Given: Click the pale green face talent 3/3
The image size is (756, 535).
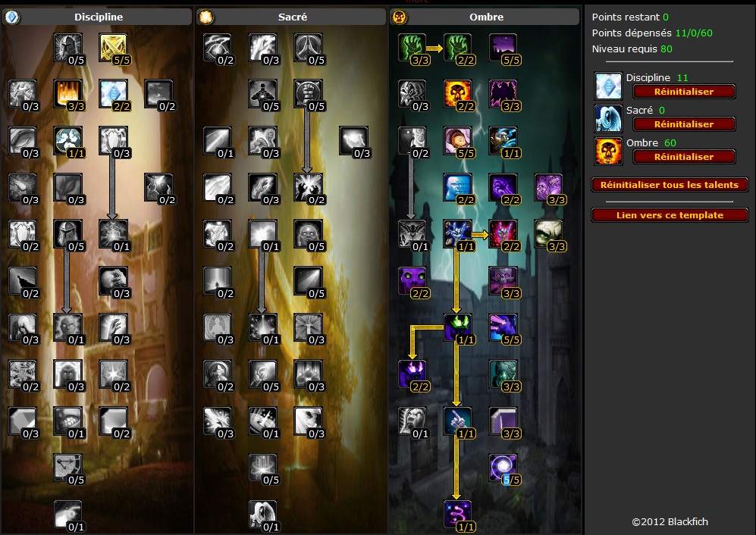Looking at the screenshot, I should point(548,234).
